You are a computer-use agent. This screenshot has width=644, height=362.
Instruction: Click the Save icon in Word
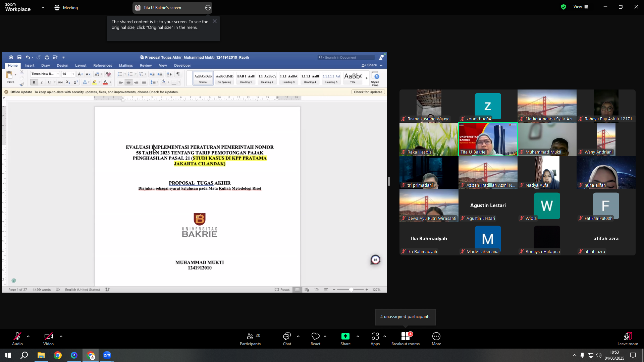tap(19, 57)
